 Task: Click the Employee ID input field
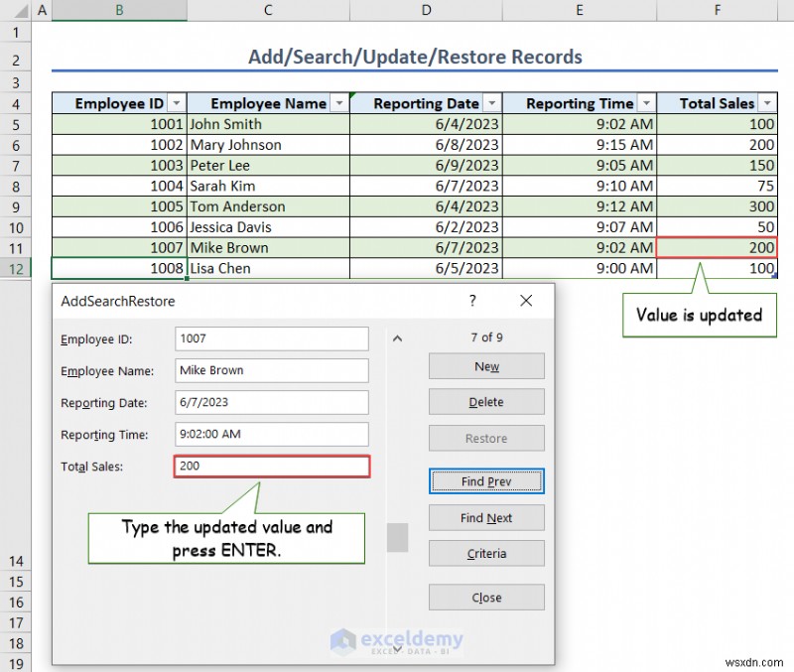pos(272,338)
